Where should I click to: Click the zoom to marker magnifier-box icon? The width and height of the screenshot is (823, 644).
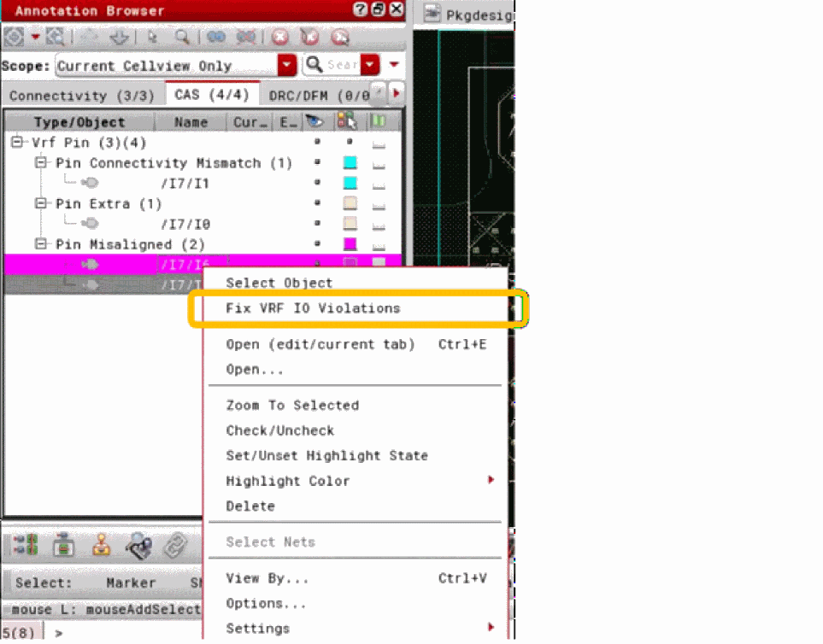click(x=55, y=37)
